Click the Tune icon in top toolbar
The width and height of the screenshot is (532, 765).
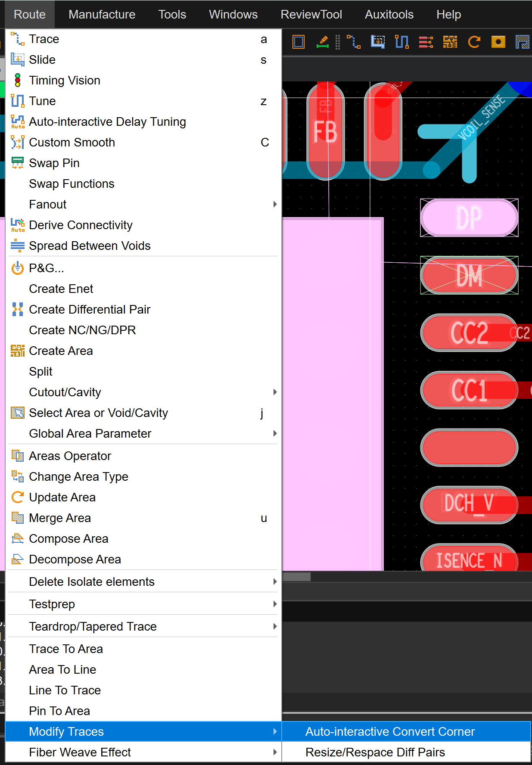point(401,42)
